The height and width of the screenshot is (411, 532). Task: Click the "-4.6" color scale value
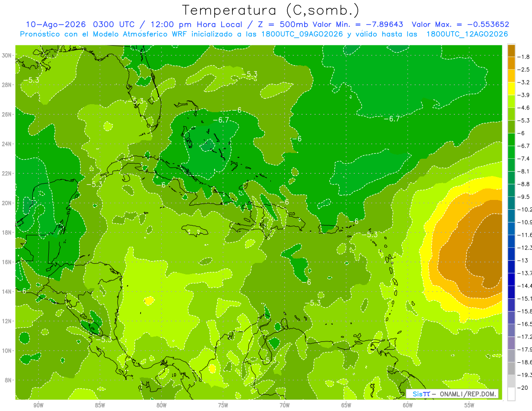click(524, 108)
